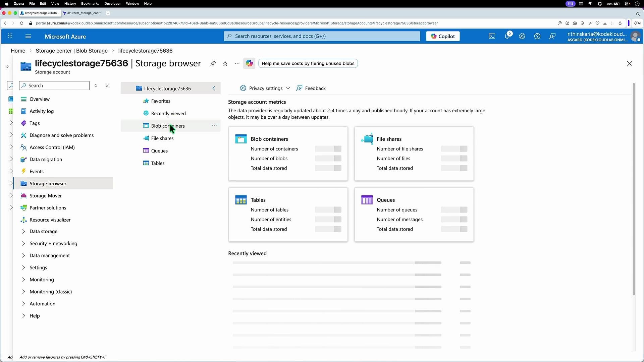Click Queues card icon
Image resolution: width=644 pixels, height=362 pixels.
[x=367, y=200]
